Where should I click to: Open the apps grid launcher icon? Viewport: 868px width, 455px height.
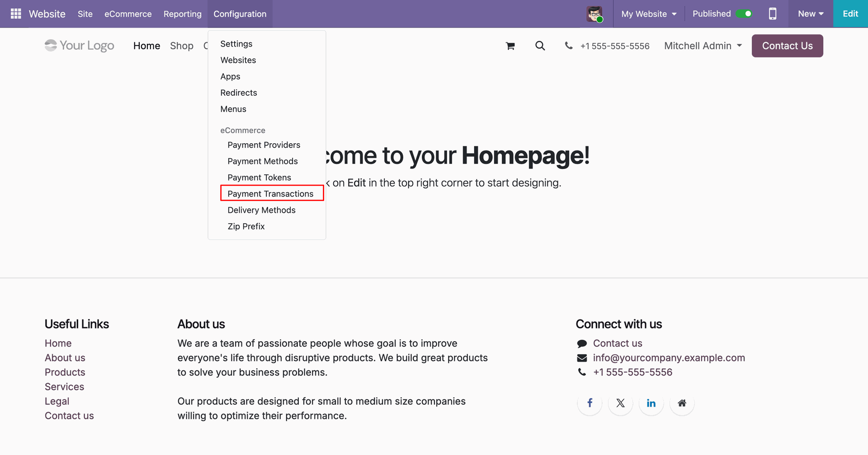16,14
